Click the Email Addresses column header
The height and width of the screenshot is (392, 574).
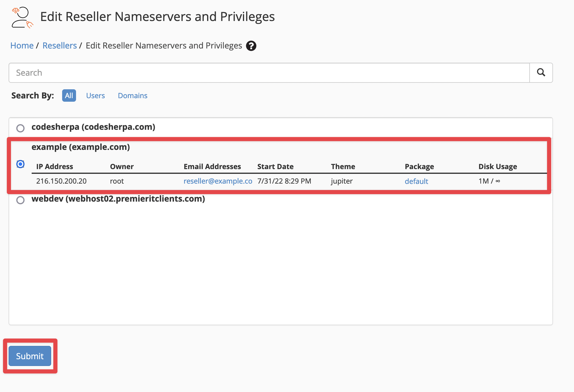[x=212, y=166]
